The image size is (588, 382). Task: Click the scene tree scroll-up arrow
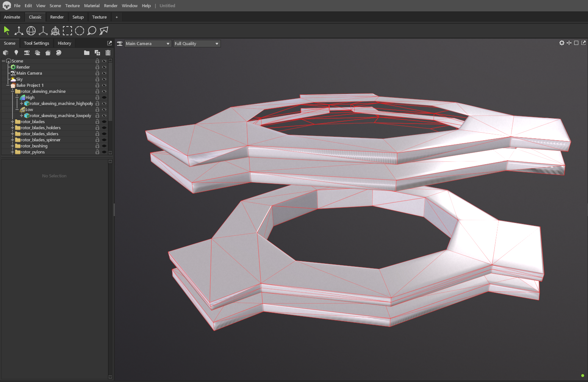[110, 60]
